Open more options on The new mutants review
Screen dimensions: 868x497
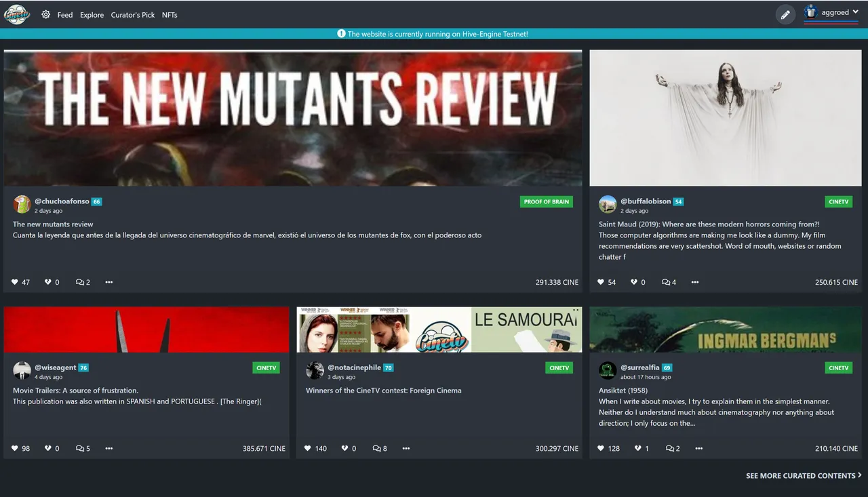[x=109, y=282]
